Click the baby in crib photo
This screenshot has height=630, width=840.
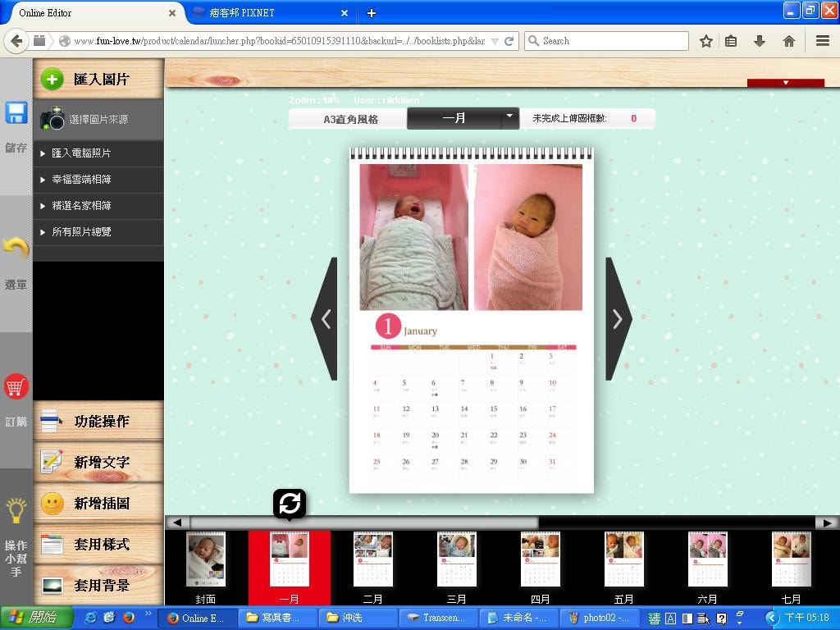pyautogui.click(x=413, y=237)
